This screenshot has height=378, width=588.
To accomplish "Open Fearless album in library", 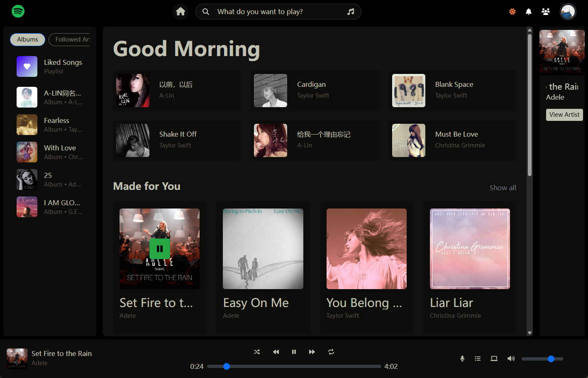I will coord(50,125).
